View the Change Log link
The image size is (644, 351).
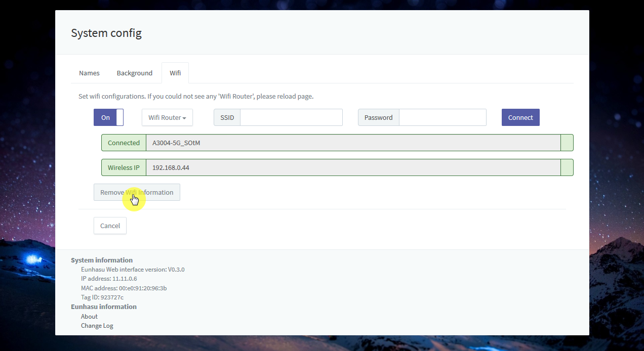pos(97,326)
